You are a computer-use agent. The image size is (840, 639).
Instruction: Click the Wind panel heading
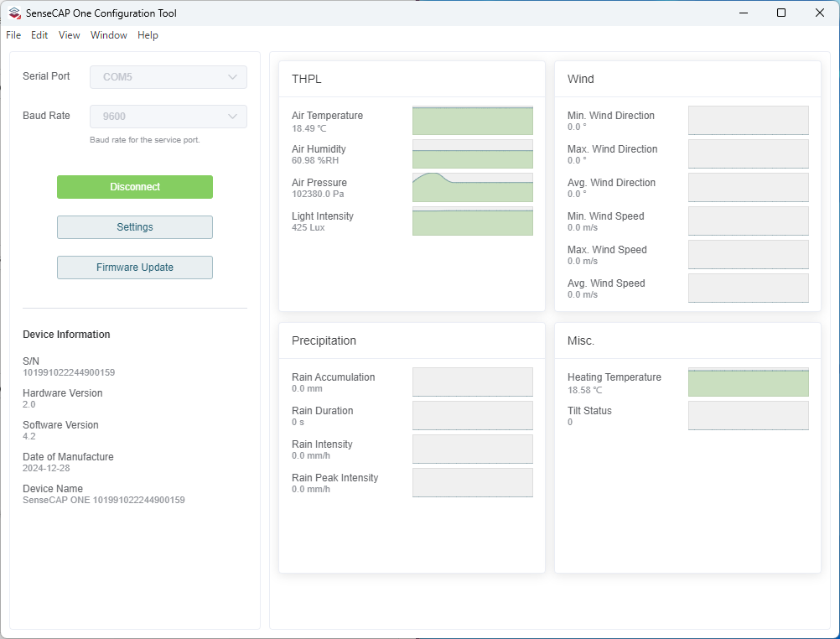click(x=581, y=79)
